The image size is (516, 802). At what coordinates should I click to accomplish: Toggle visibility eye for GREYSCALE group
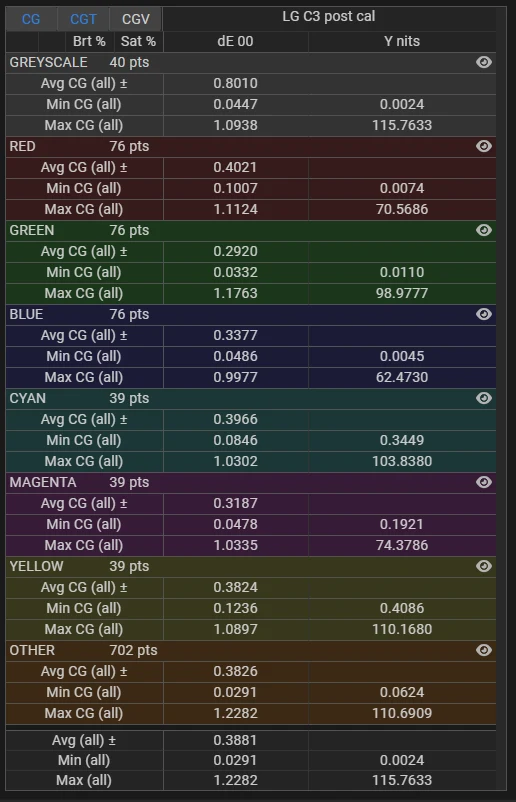484,62
